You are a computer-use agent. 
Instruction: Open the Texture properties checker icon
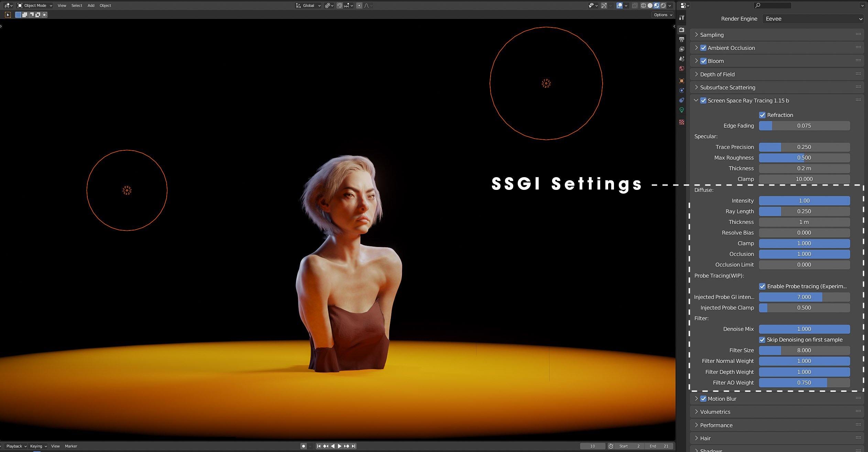point(682,122)
